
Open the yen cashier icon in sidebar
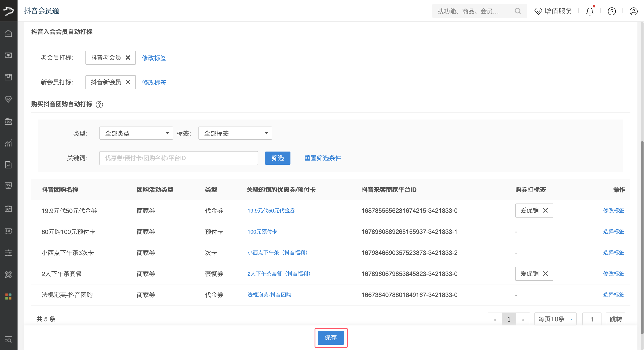[8, 55]
